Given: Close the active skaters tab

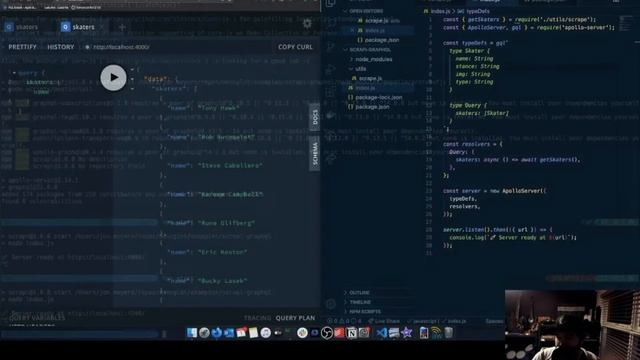Looking at the screenshot, I should coord(102,27).
